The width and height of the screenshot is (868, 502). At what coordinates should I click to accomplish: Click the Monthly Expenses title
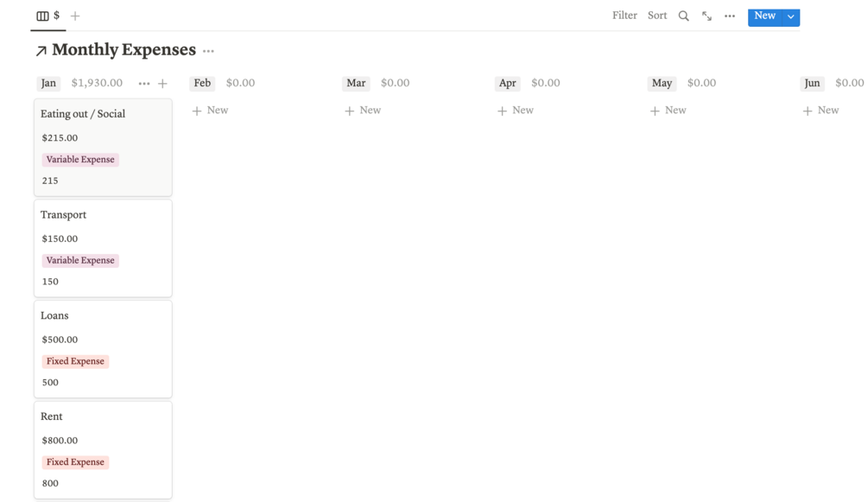pos(124,50)
